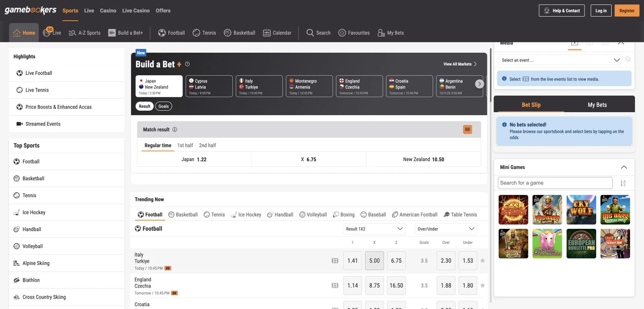Open Casino in top menu
Viewport: 644px width, 309px height.
point(108,10)
